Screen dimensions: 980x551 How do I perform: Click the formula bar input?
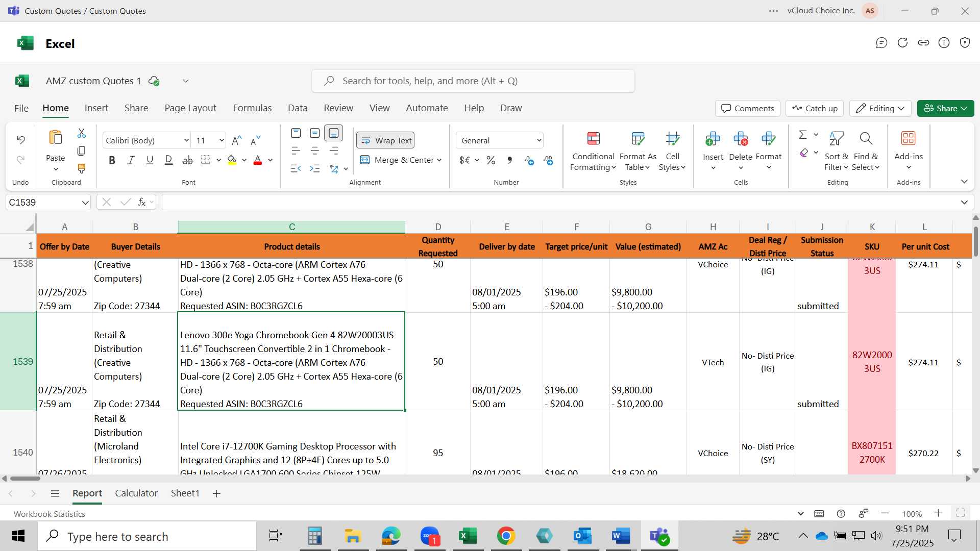(x=559, y=203)
